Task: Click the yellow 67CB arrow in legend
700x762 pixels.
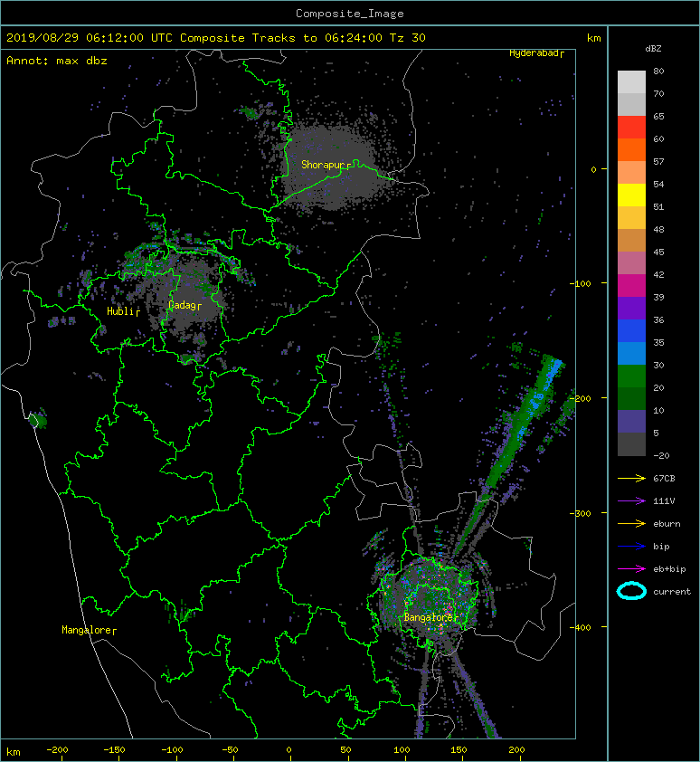Action: tap(631, 479)
